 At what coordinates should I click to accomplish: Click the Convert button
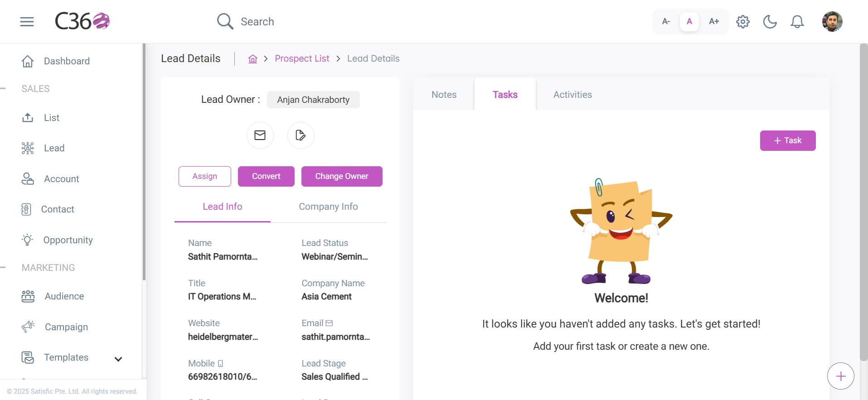266,176
